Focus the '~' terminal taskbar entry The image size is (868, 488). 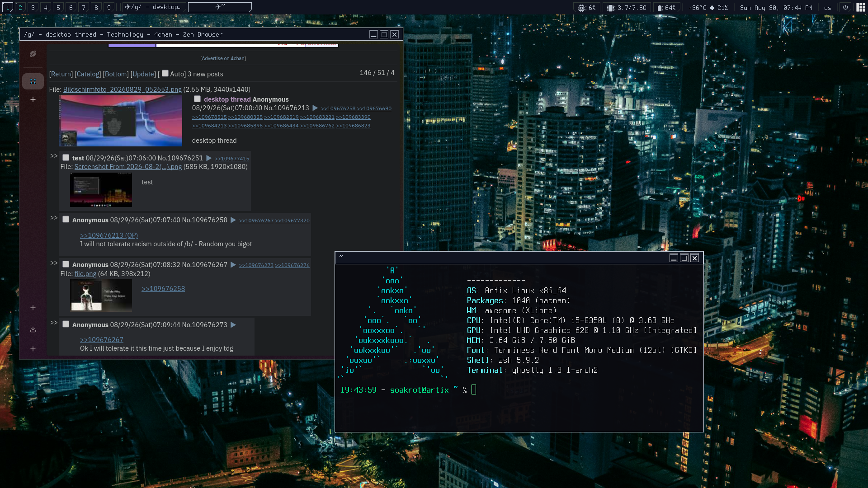[220, 7]
